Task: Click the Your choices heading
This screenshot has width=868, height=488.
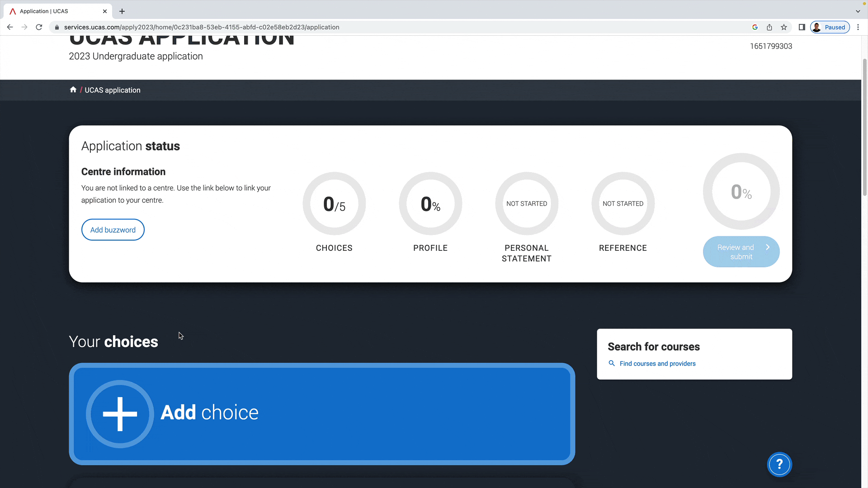Action: coord(113,342)
